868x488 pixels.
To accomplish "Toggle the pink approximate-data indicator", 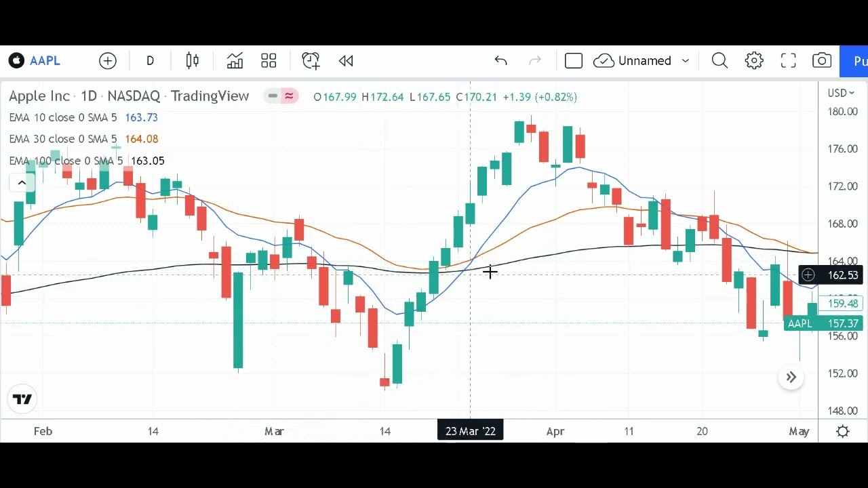I will tap(290, 96).
